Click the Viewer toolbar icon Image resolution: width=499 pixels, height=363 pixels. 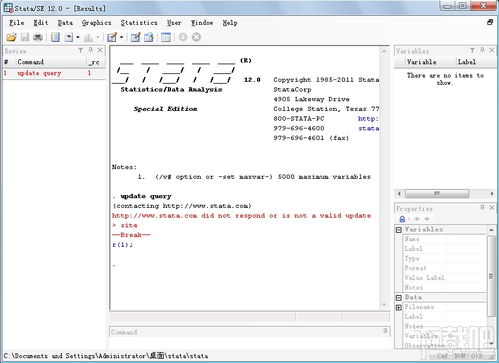tap(69, 37)
